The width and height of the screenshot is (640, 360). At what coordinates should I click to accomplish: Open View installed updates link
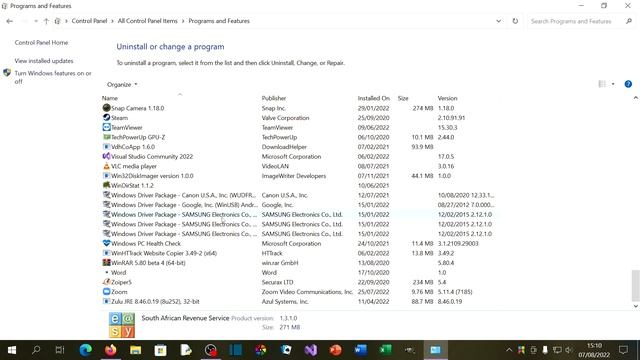44,61
